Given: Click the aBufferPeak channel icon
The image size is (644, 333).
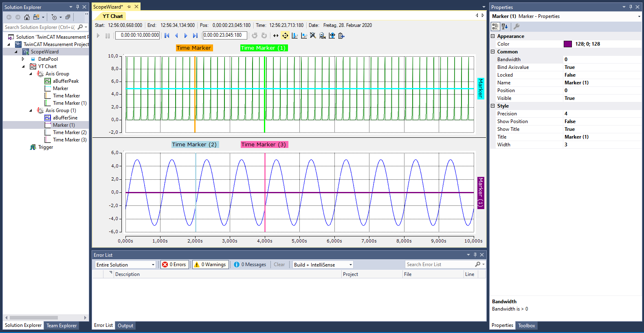Looking at the screenshot, I should (48, 81).
